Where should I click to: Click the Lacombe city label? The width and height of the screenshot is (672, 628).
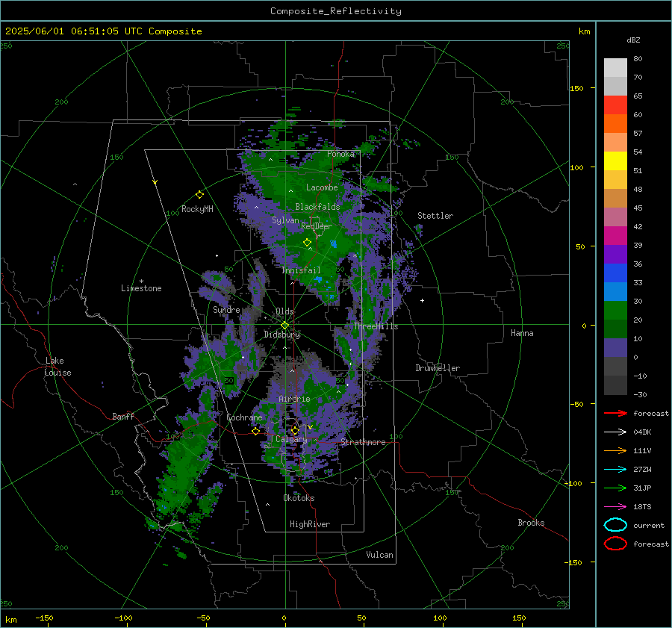pos(322,187)
